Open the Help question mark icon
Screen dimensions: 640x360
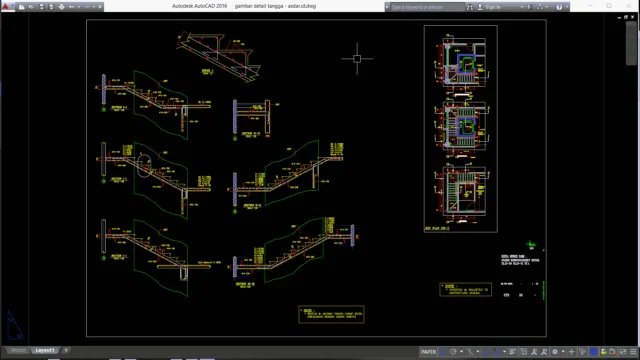pyautogui.click(x=559, y=7)
